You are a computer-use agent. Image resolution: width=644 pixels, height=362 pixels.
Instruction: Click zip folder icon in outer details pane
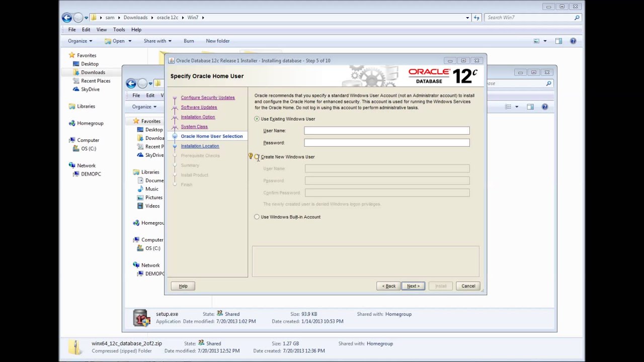click(x=75, y=347)
